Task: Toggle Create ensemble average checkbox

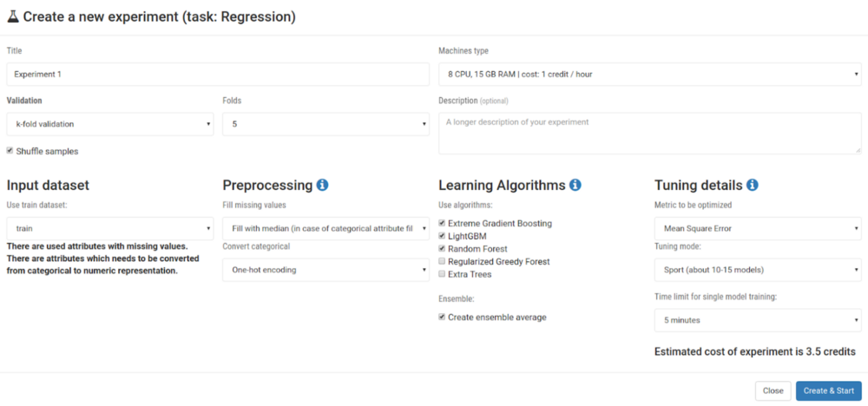Action: (442, 317)
